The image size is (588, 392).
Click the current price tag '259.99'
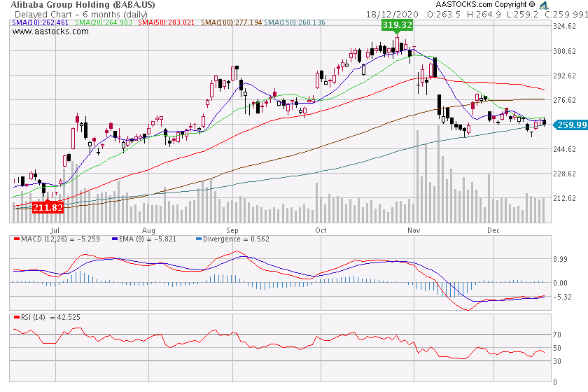(571, 125)
